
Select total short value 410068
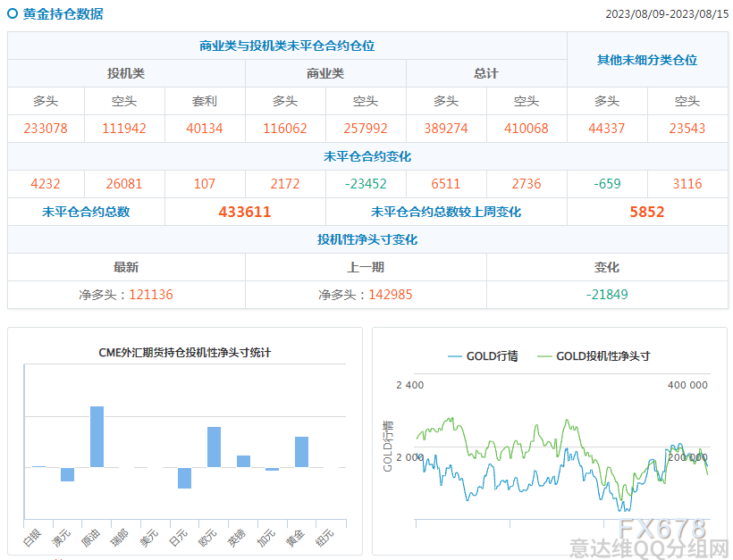tap(526, 129)
